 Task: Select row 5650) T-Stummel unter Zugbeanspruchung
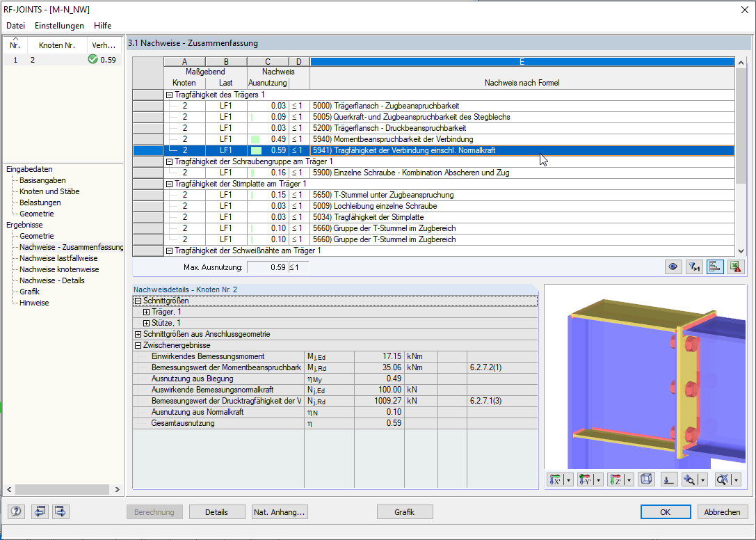449,195
